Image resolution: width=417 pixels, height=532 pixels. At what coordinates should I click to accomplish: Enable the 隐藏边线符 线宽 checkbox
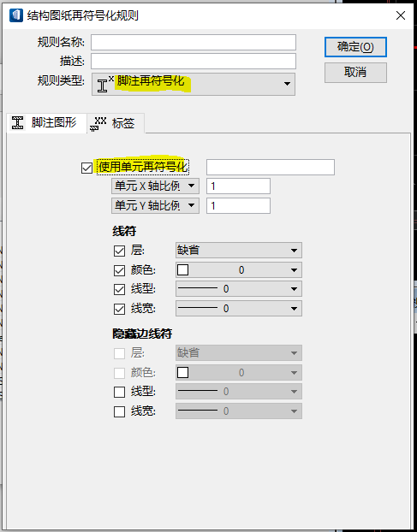pyautogui.click(x=119, y=411)
